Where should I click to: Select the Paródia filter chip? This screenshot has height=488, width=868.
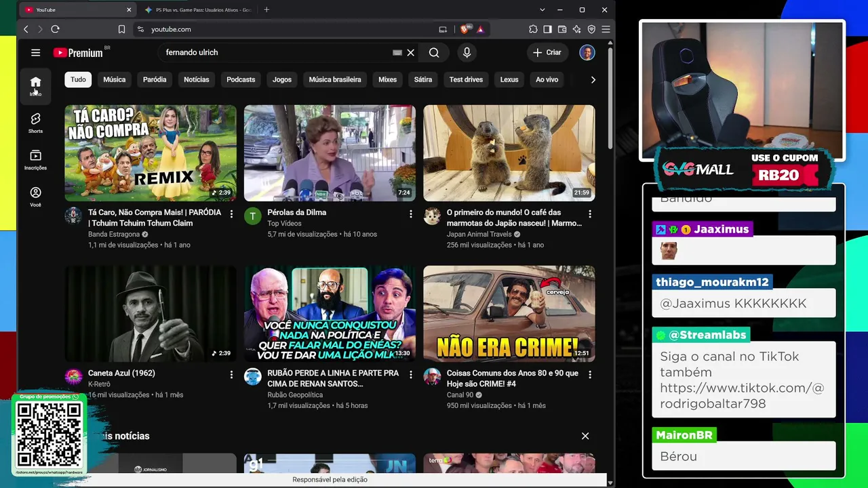(155, 79)
